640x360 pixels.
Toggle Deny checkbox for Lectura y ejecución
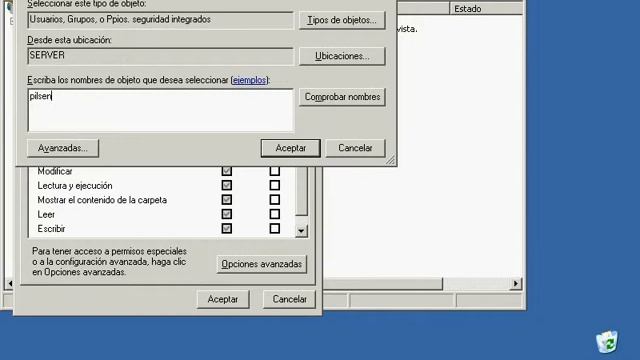click(275, 185)
